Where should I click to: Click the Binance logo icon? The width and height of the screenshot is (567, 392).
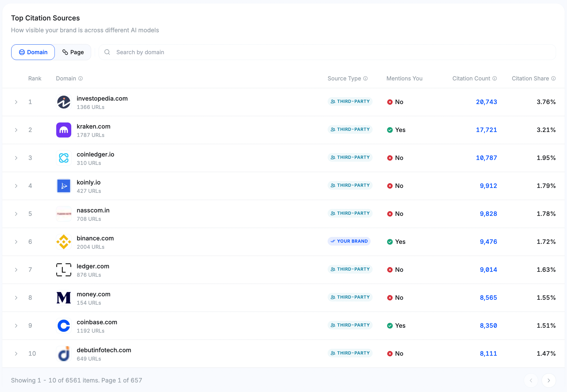(x=63, y=242)
